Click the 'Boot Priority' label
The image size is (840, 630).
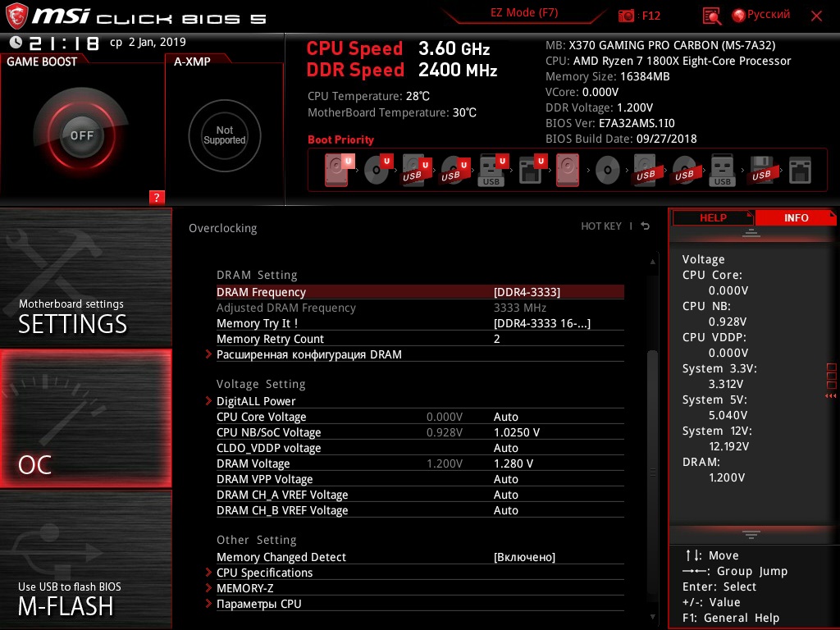tap(340, 139)
